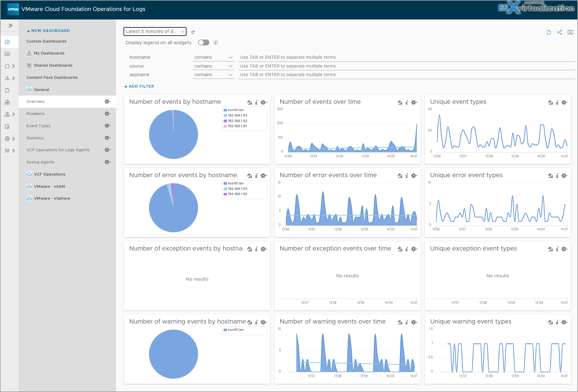The height and width of the screenshot is (392, 578).
Task: Open dashboard presentation mode icon
Action: 570,32
